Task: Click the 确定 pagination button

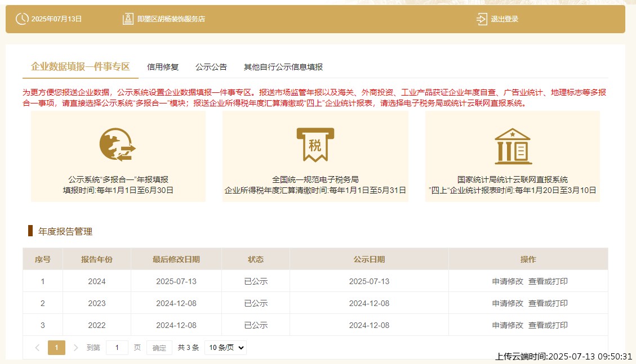Action: click(159, 348)
